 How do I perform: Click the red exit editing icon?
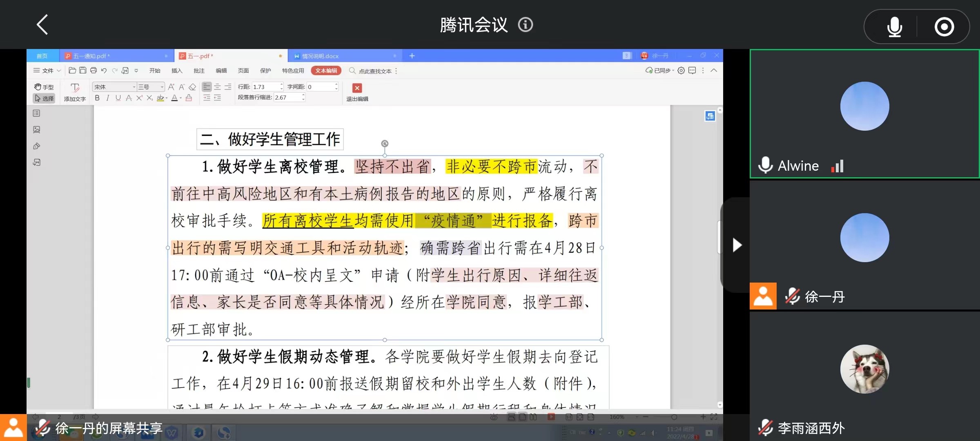click(357, 88)
